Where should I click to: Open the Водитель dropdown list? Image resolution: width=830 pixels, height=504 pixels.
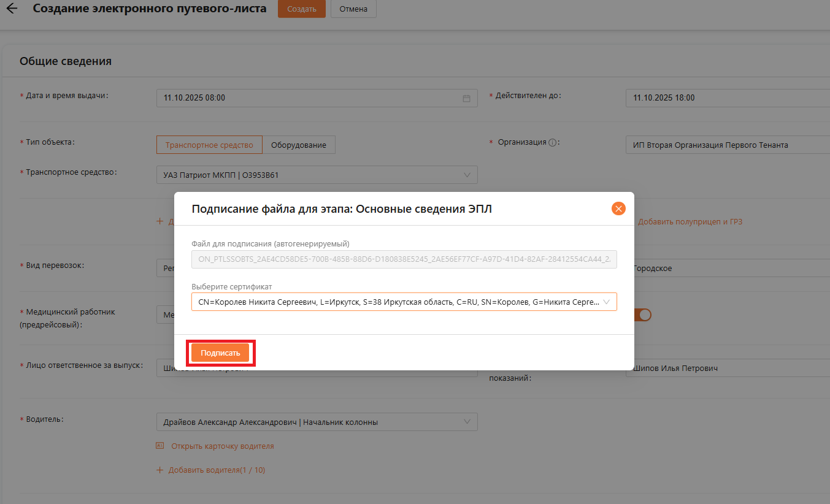coord(317,422)
